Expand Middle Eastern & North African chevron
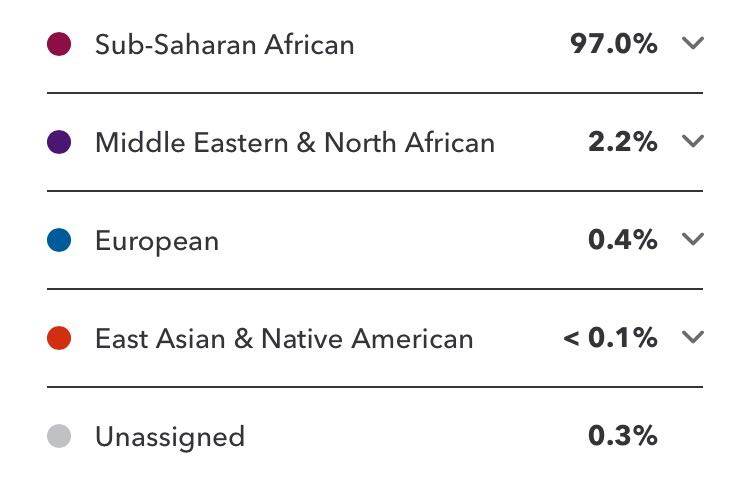Screen dimensions: 750x481 693,142
